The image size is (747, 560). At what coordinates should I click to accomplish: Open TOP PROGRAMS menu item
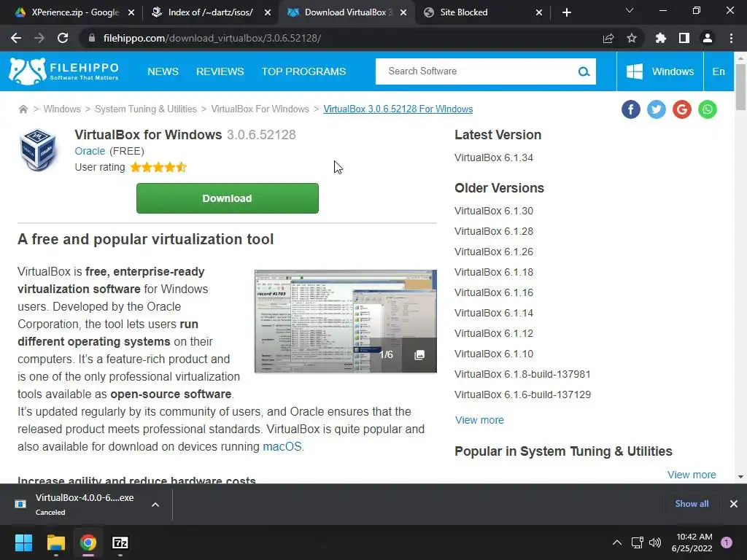click(x=303, y=71)
